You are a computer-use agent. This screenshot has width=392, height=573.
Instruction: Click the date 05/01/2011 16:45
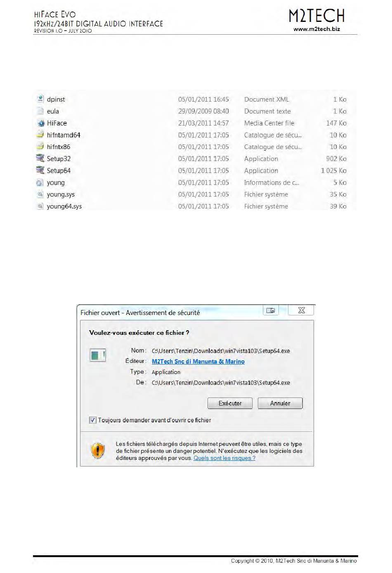coord(203,99)
